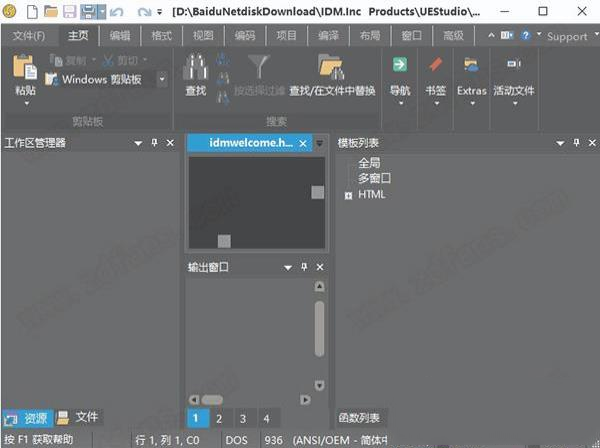Click the Extras icon in ribbon
Viewport: 600px width, 448px height.
[471, 66]
